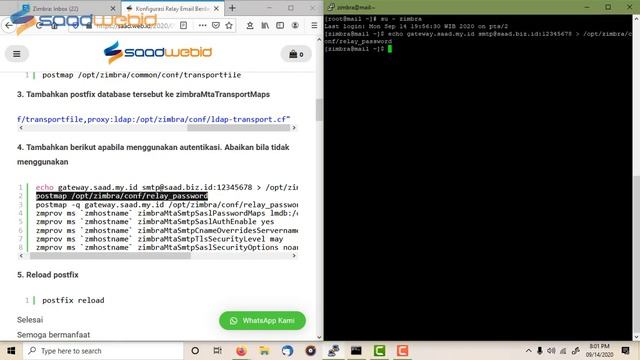
Task: Open black console window taskbar icon
Action: [x=356, y=351]
